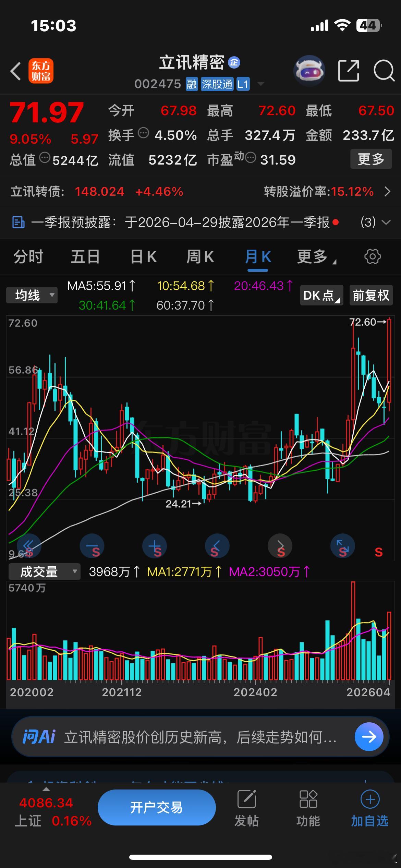Tap the share export icon
Viewport: 401px width, 868px height.
point(349,71)
